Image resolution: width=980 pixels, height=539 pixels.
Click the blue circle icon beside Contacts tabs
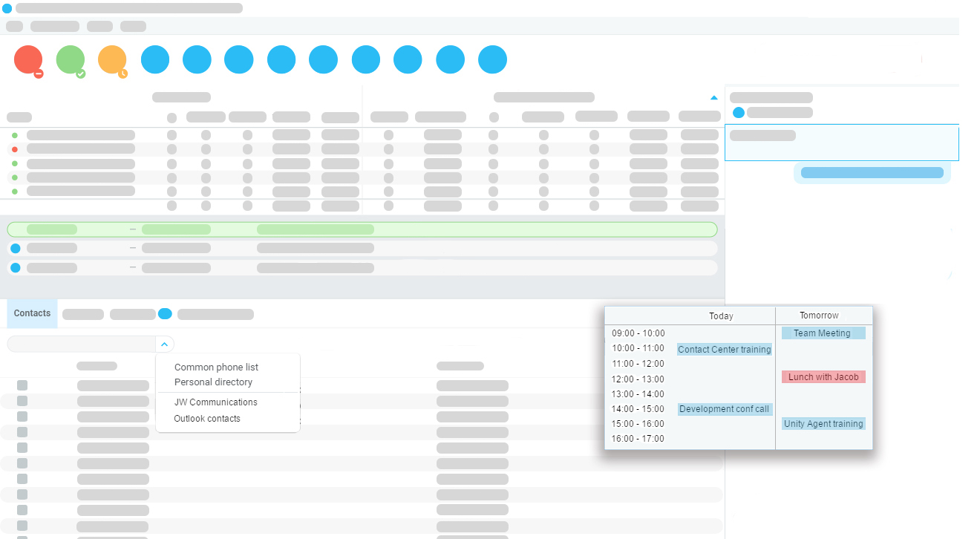(x=165, y=314)
